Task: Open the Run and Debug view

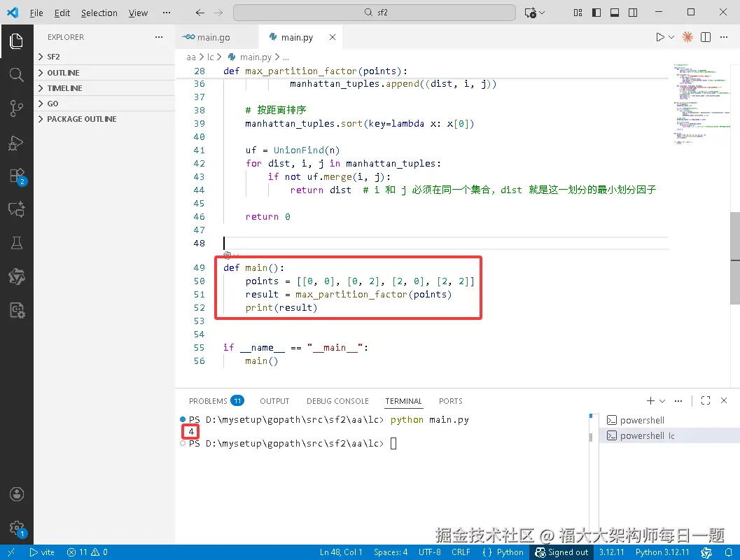Action: click(17, 143)
